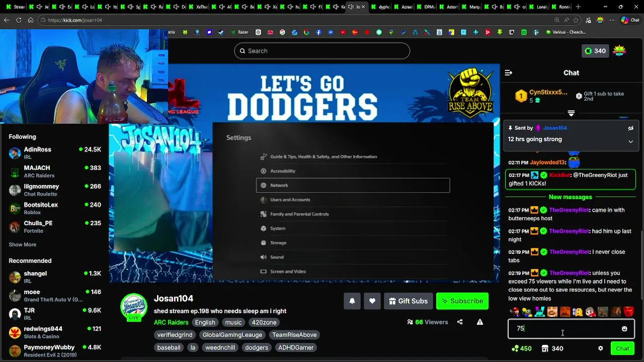This screenshot has width=644, height=362.
Task: Open the Razer bookmark
Action: click(239, 32)
